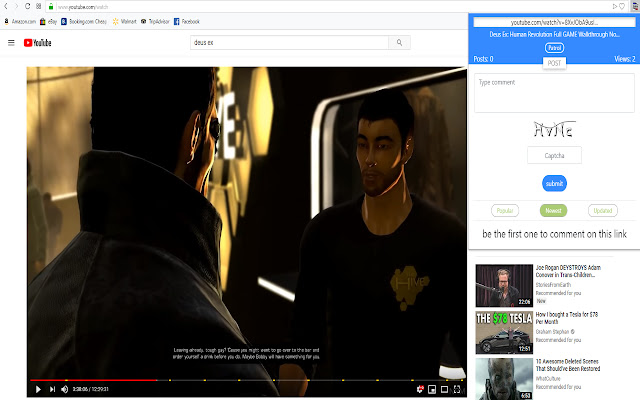Play the video with the play button

click(x=38, y=389)
